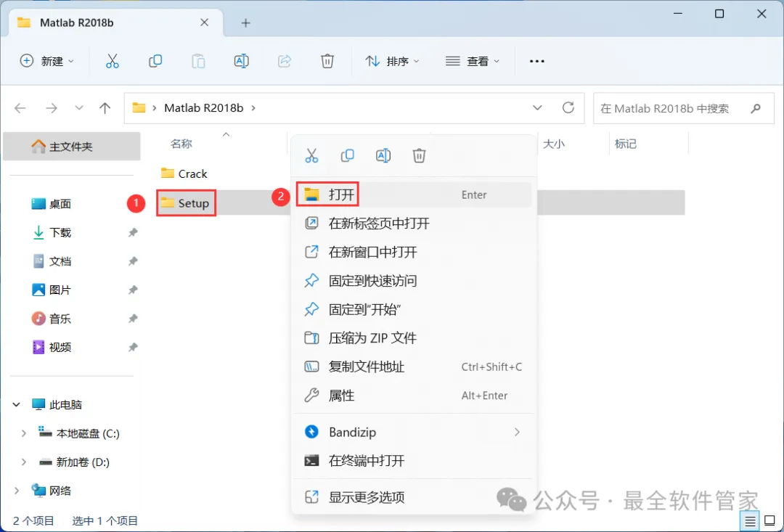
Task: Select 主文件夹 in the sidebar
Action: click(71, 147)
